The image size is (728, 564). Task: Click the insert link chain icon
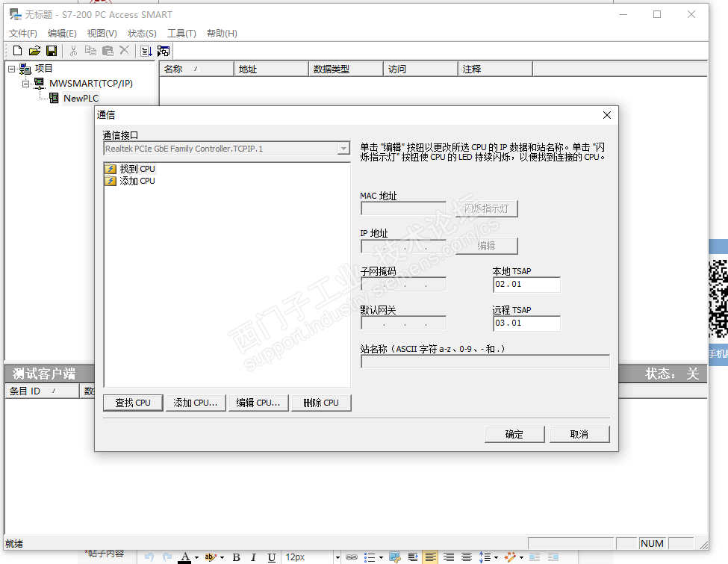pyautogui.click(x=352, y=557)
